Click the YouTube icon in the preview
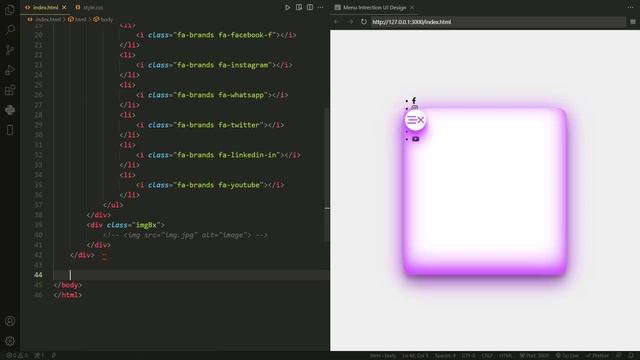Image resolution: width=640 pixels, height=360 pixels. pos(416,139)
